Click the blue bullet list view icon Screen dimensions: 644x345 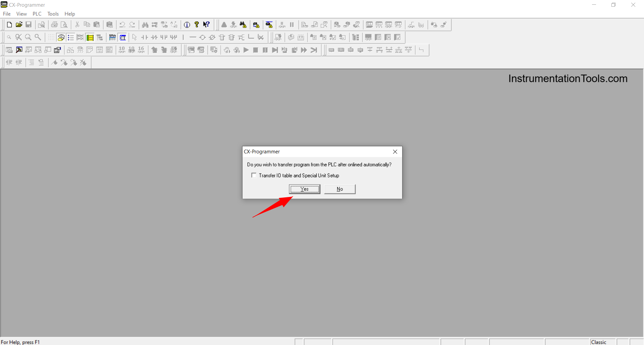(70, 37)
